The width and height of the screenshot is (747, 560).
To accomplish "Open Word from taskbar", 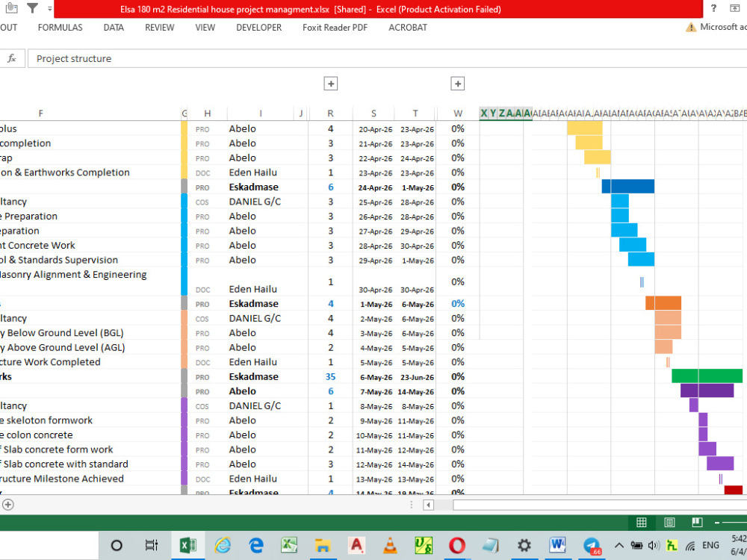I will click(557, 544).
